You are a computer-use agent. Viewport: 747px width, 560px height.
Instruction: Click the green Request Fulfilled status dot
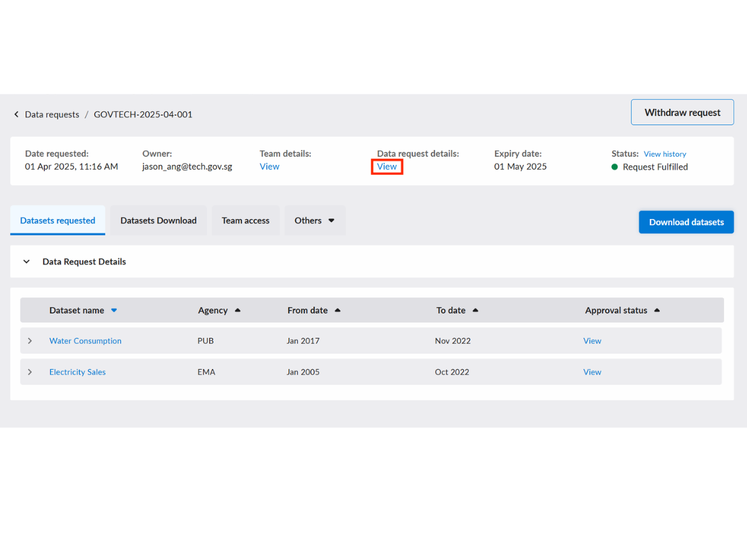point(614,167)
